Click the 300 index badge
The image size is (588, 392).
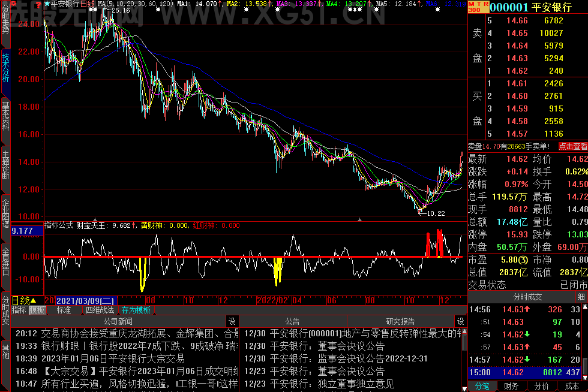pyautogui.click(x=475, y=10)
